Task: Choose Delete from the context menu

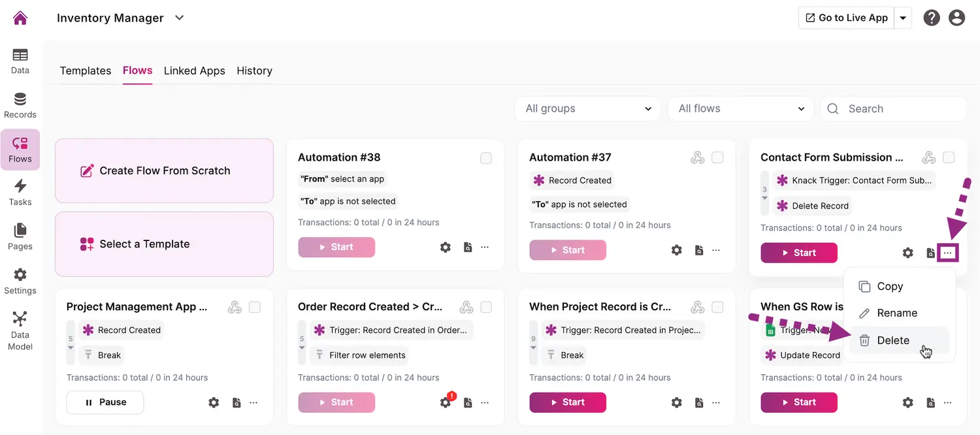Action: click(x=892, y=340)
